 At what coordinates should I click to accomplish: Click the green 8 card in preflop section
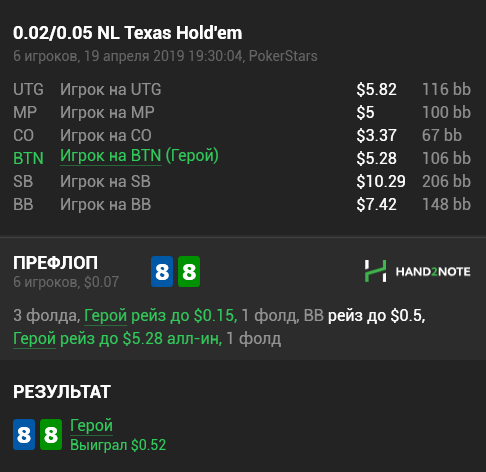click(189, 272)
